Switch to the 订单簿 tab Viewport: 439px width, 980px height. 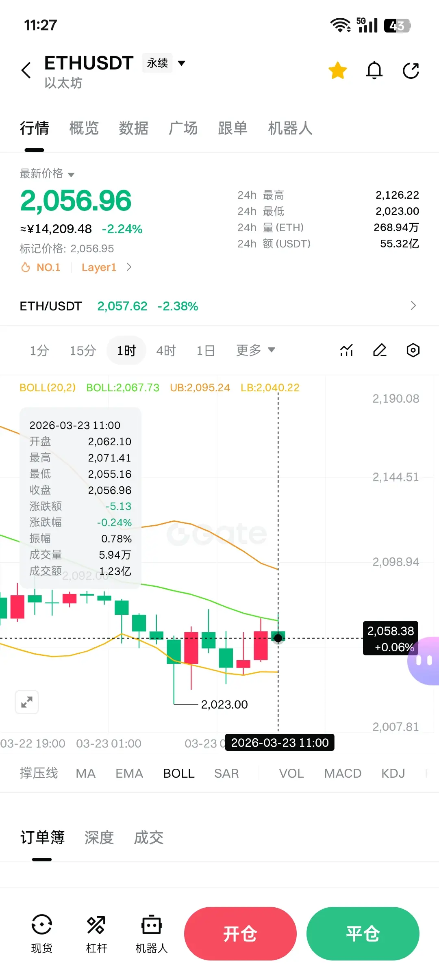pos(43,837)
